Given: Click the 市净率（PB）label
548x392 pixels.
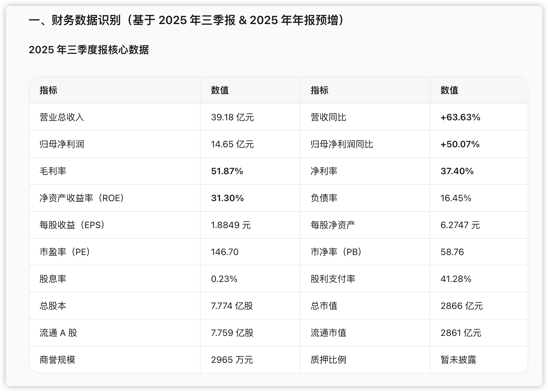Looking at the screenshot, I should (337, 252).
